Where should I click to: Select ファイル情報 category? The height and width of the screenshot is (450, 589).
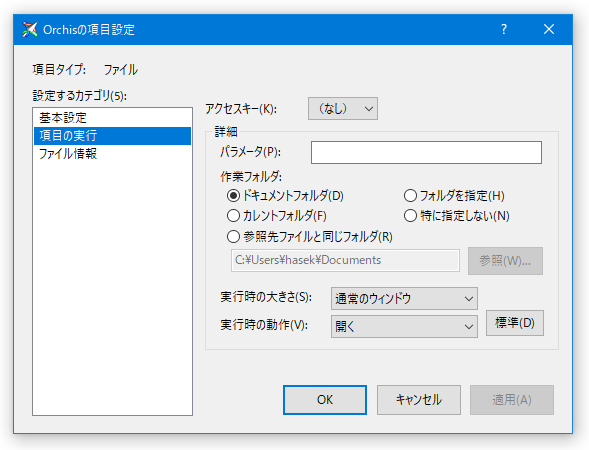point(112,154)
